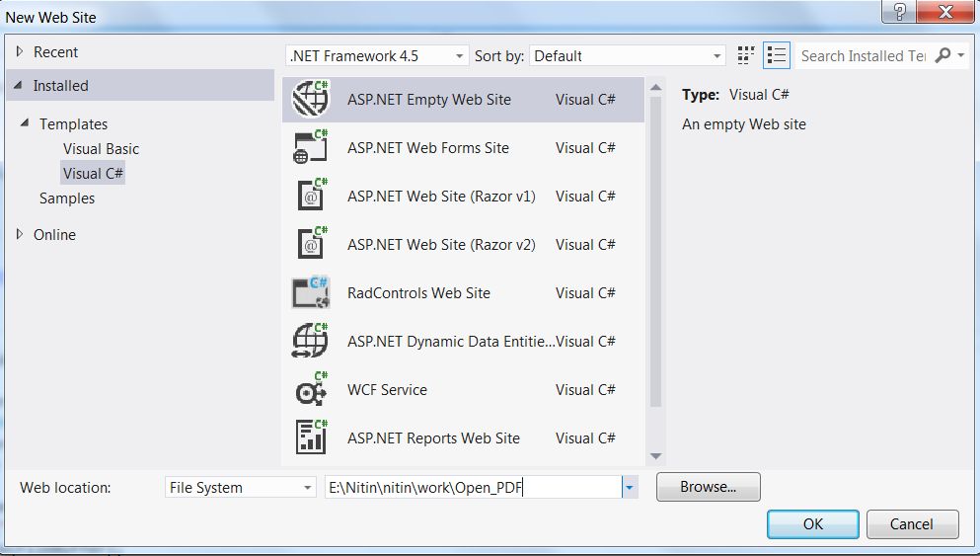The image size is (980, 556).
Task: Select 'ASP.NET Web Forms Site' text
Action: (x=428, y=147)
